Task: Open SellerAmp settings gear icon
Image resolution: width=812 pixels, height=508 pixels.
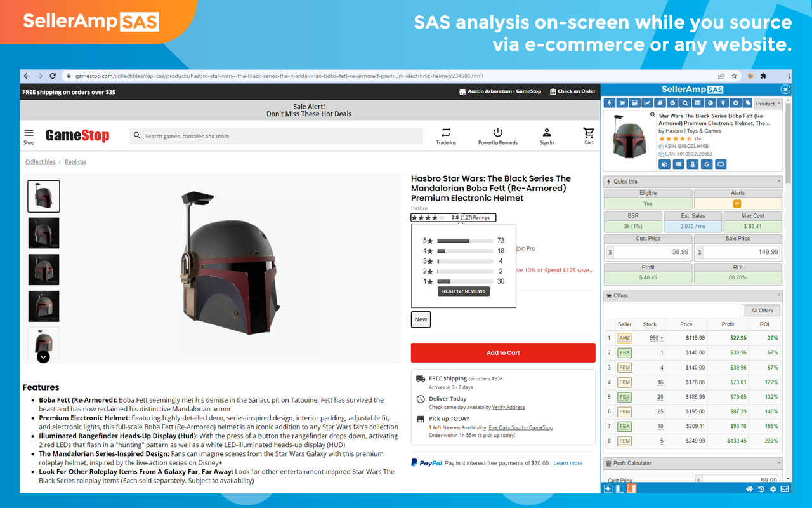Action: tap(773, 489)
